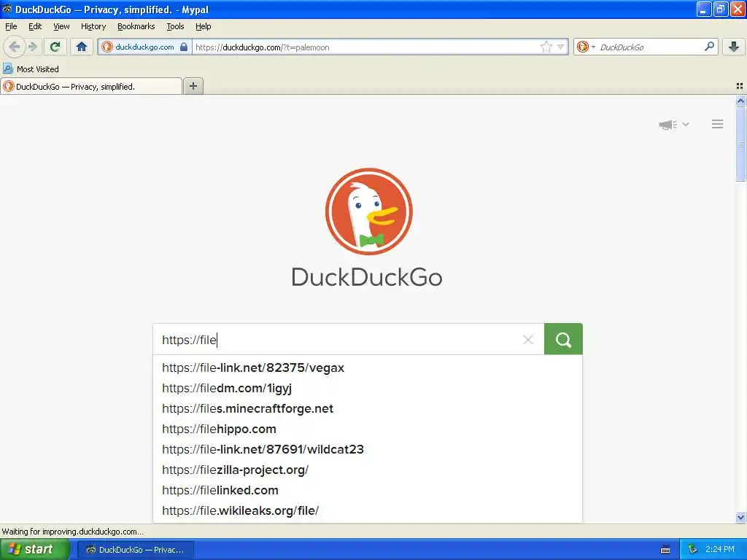The image size is (747, 560).
Task: Open the History menu
Action: [93, 26]
